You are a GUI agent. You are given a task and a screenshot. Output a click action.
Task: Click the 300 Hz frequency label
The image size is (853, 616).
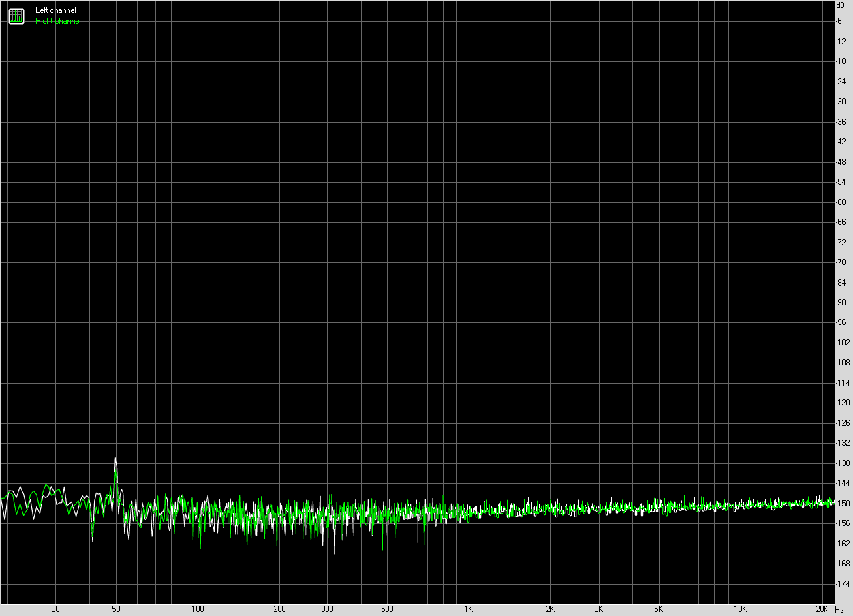tap(327, 609)
